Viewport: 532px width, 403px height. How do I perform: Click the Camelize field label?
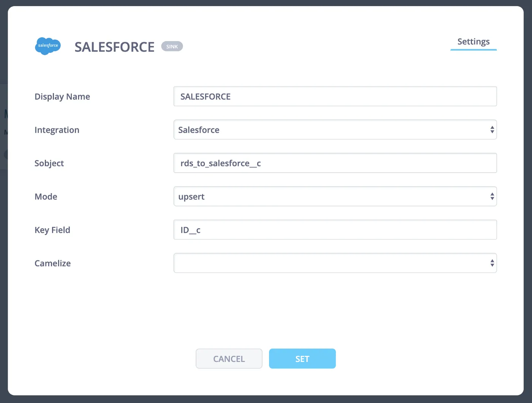[x=52, y=263]
